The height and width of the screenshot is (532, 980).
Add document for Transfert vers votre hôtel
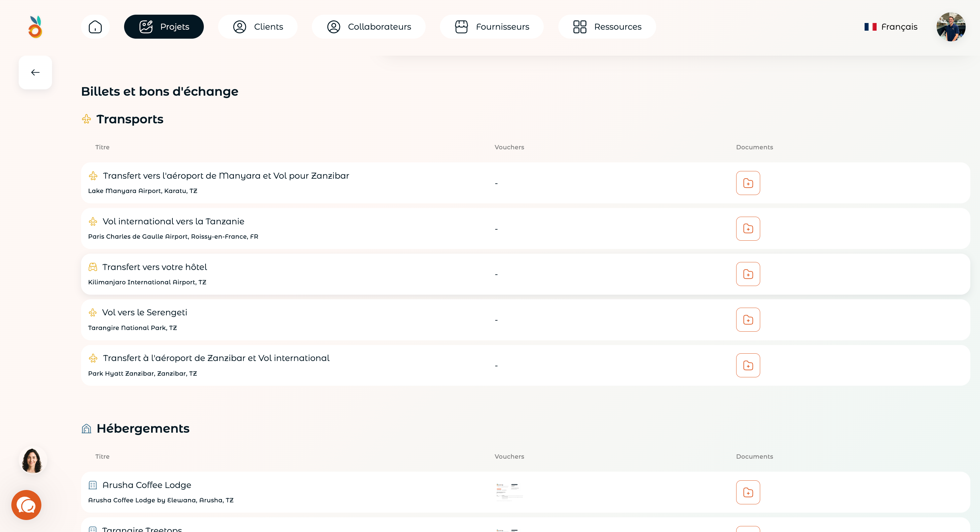pos(748,274)
